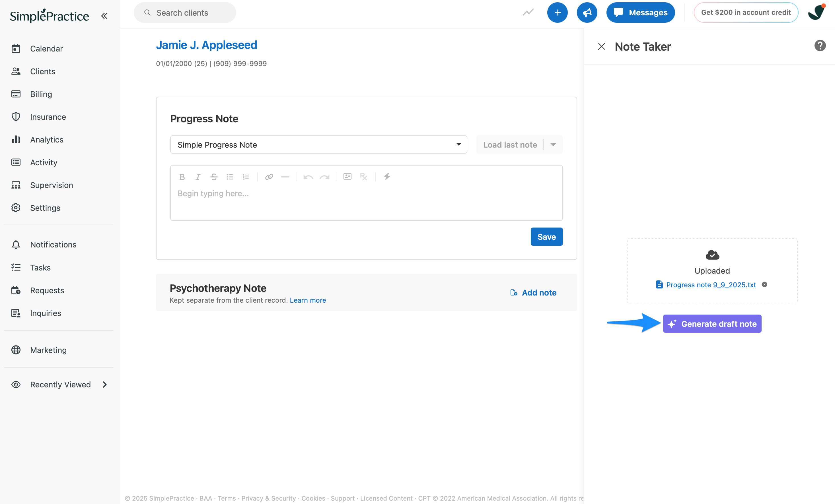Collapse the left navigation sidebar
The width and height of the screenshot is (835, 504).
point(104,16)
